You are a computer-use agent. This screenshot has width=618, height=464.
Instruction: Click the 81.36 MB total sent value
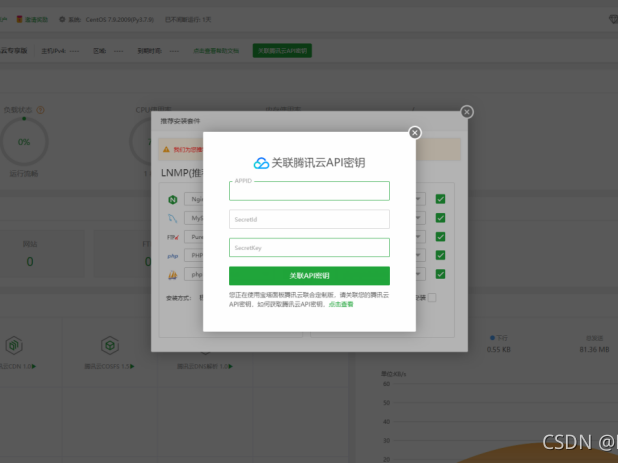click(594, 349)
